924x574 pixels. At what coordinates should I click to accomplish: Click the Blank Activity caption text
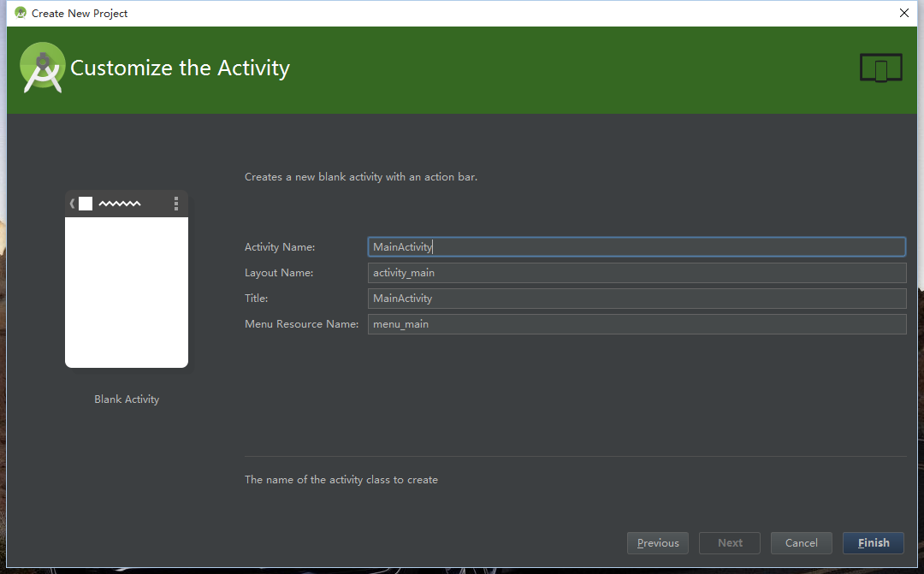[x=127, y=399]
